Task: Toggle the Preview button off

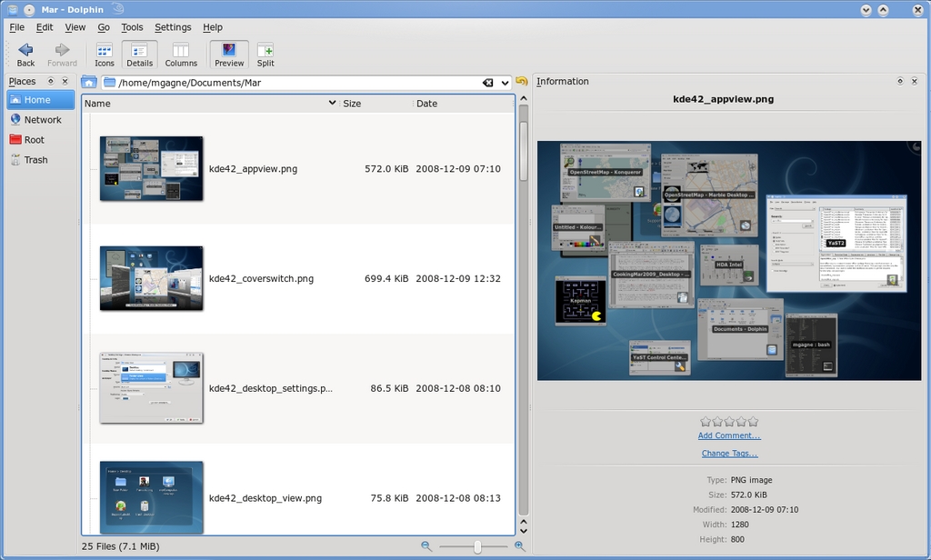Action: coord(229,54)
